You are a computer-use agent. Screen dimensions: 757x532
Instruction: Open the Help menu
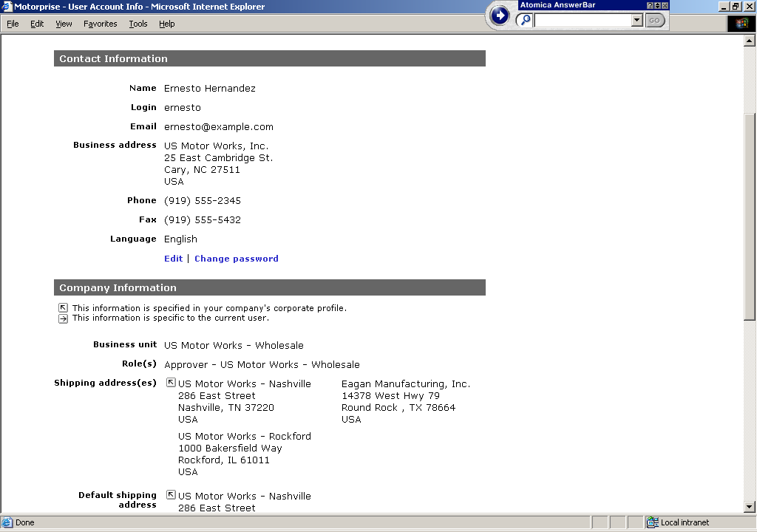pyautogui.click(x=166, y=24)
